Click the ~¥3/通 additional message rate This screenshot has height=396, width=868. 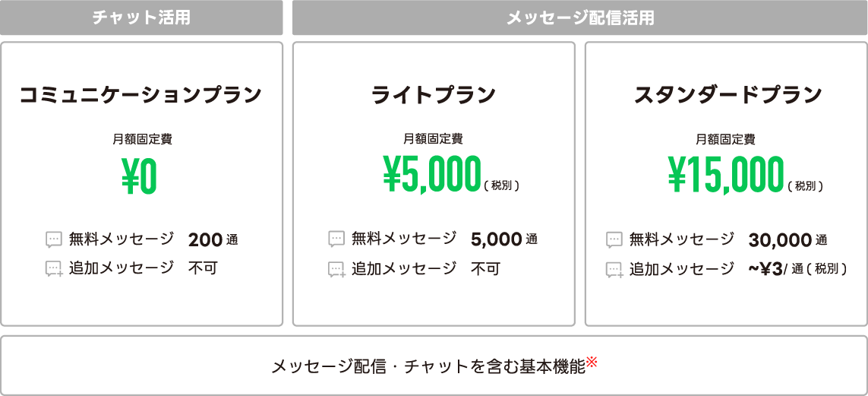tap(797, 268)
